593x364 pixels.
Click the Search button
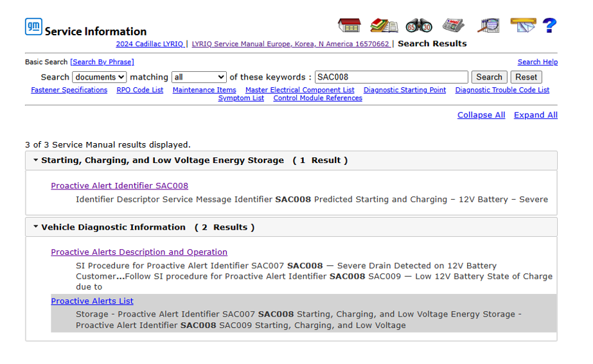click(489, 77)
